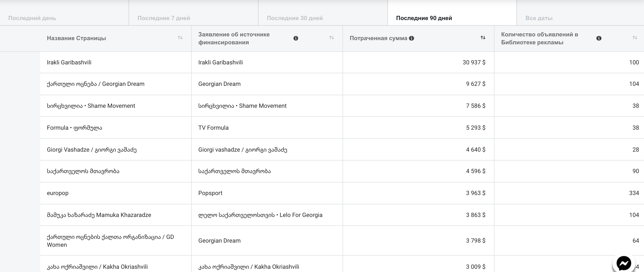
Task: Open info icon for Заявление об источнике финансирования
Action: 296,38
